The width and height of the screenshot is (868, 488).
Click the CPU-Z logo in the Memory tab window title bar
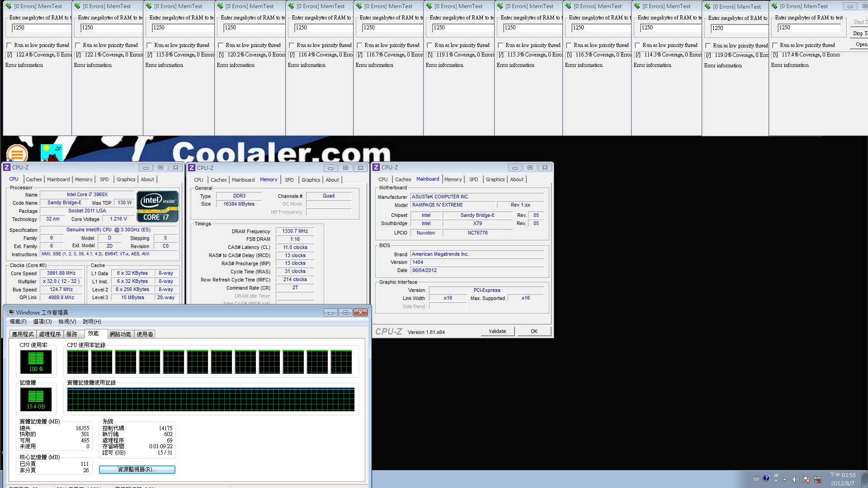pyautogui.click(x=192, y=168)
